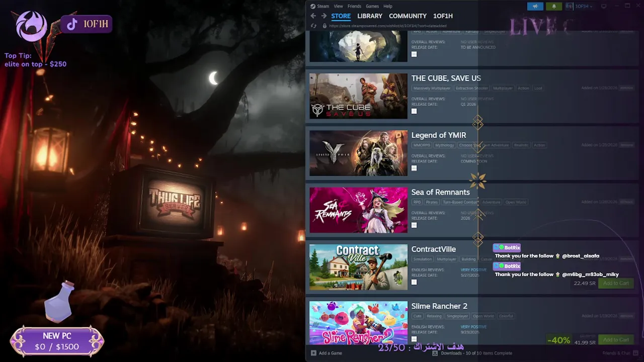
Task: Click Windows icon under Legend of YMIR
Action: coord(414,168)
